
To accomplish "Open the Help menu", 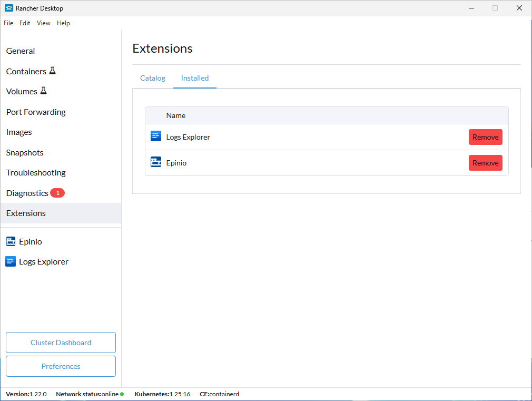I will pyautogui.click(x=63, y=23).
